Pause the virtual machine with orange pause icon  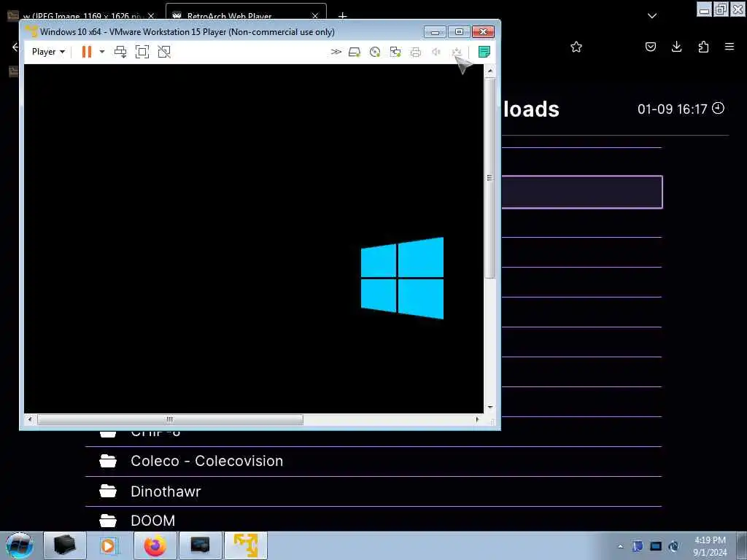tap(87, 52)
